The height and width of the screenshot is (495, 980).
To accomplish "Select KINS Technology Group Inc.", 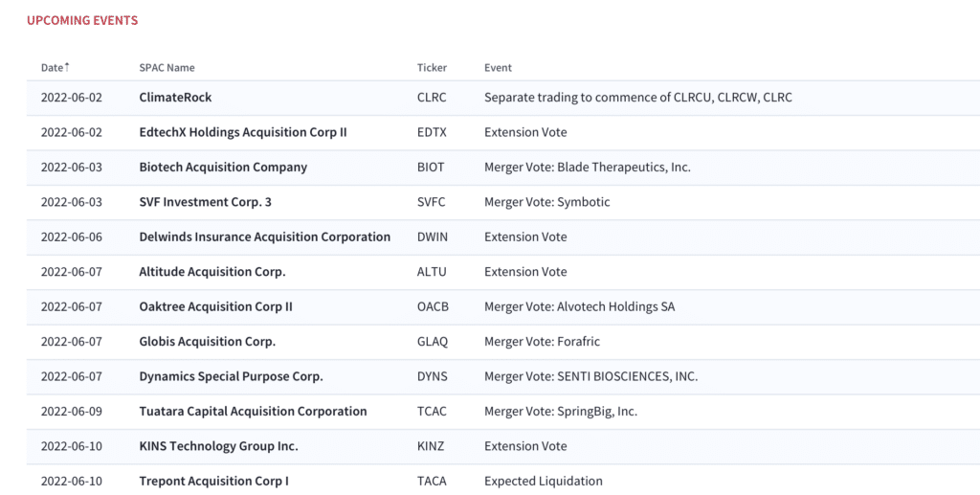I will pyautogui.click(x=218, y=446).
